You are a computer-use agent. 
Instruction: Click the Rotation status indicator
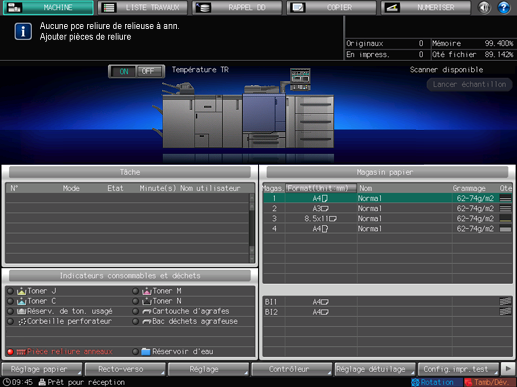[x=437, y=382]
